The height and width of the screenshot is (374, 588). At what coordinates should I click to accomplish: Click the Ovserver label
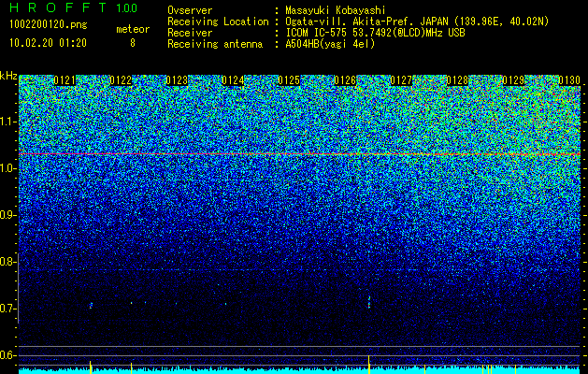190,10
